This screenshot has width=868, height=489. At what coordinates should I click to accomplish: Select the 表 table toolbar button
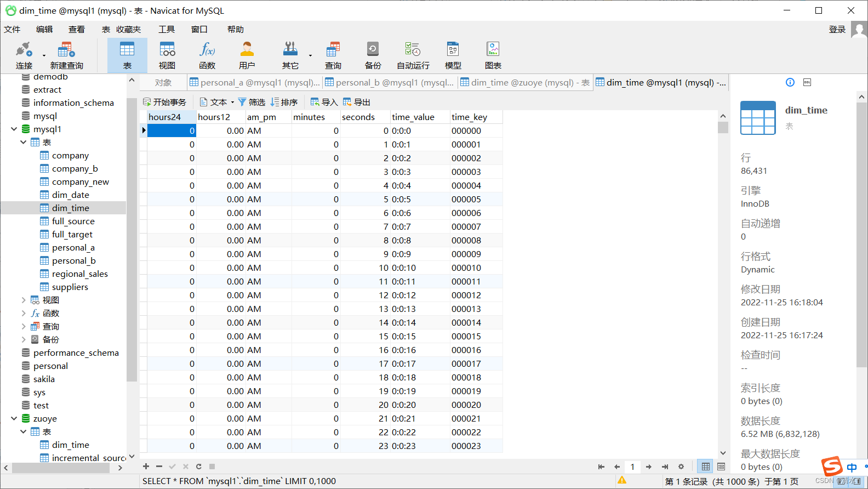click(127, 55)
